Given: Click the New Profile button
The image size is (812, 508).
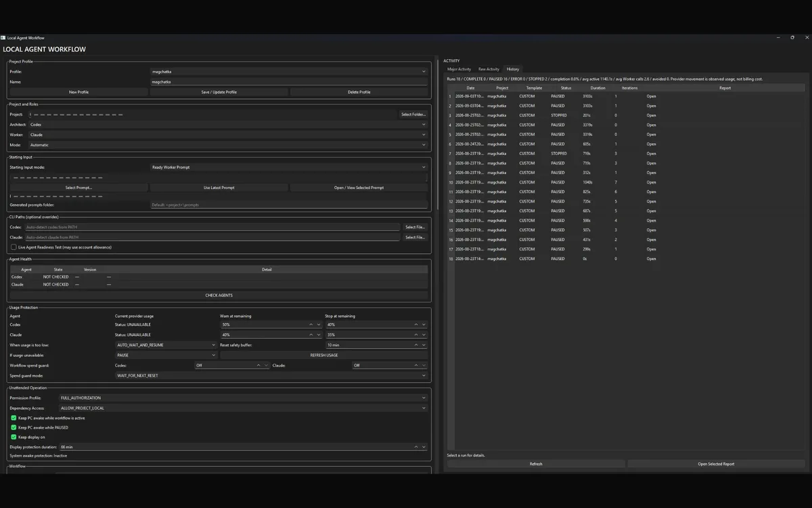Looking at the screenshot, I should click(x=78, y=92).
